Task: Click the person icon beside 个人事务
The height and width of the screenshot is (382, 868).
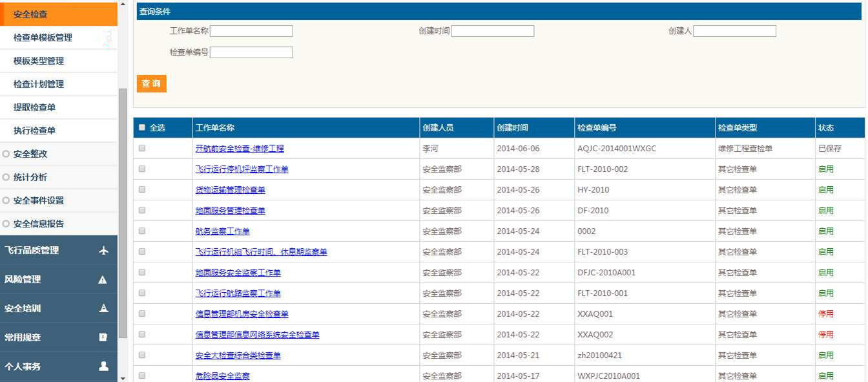Action: point(103,366)
